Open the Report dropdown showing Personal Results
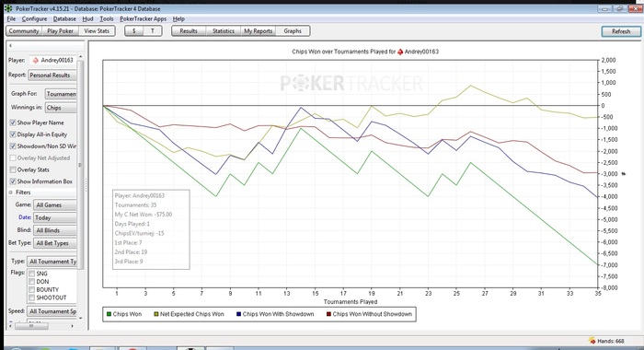This screenshot has width=644, height=350. click(x=52, y=76)
